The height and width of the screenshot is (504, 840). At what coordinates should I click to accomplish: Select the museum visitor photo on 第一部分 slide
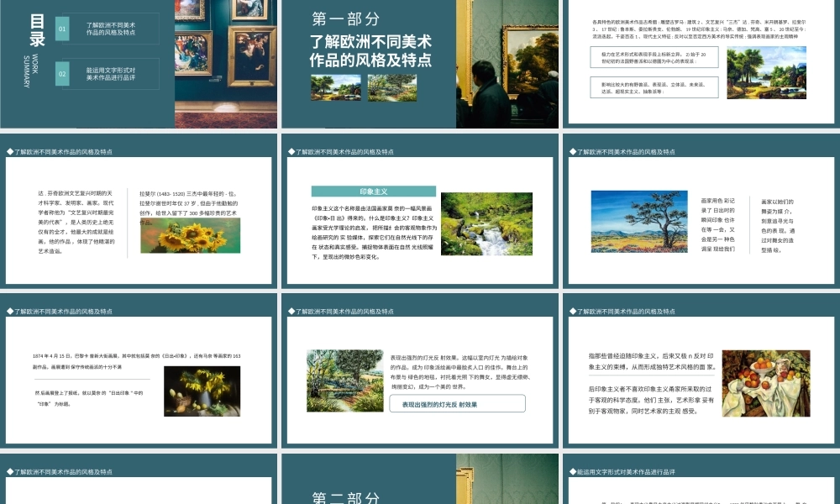[x=507, y=64]
